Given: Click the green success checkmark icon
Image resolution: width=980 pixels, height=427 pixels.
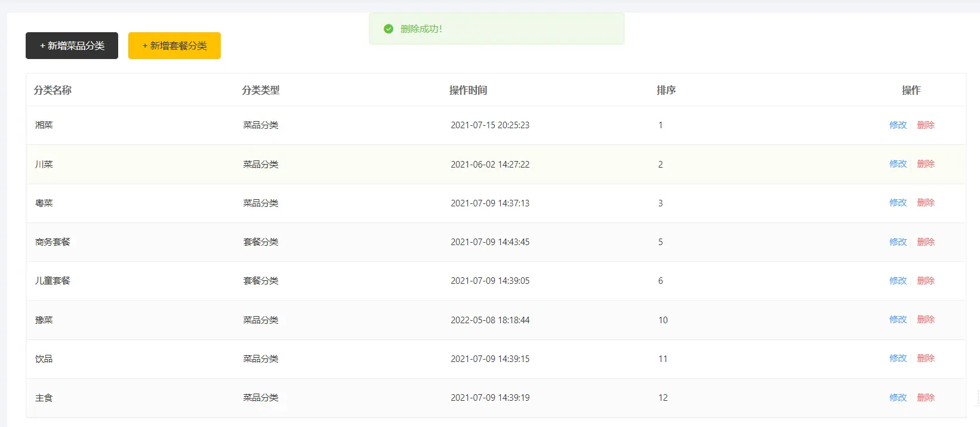Looking at the screenshot, I should pyautogui.click(x=389, y=29).
